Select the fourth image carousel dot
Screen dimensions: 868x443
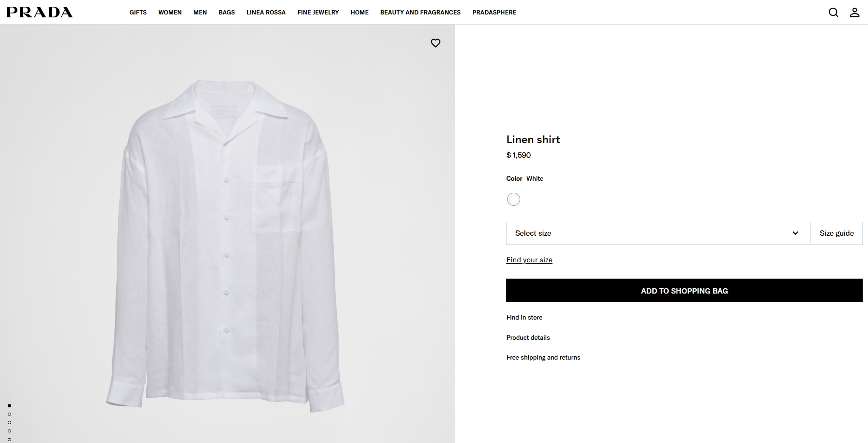click(10, 431)
